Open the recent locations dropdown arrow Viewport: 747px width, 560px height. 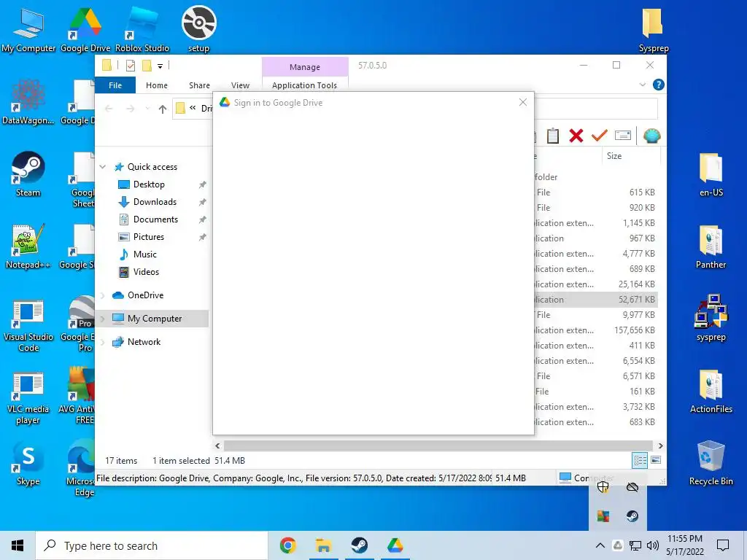(x=147, y=109)
